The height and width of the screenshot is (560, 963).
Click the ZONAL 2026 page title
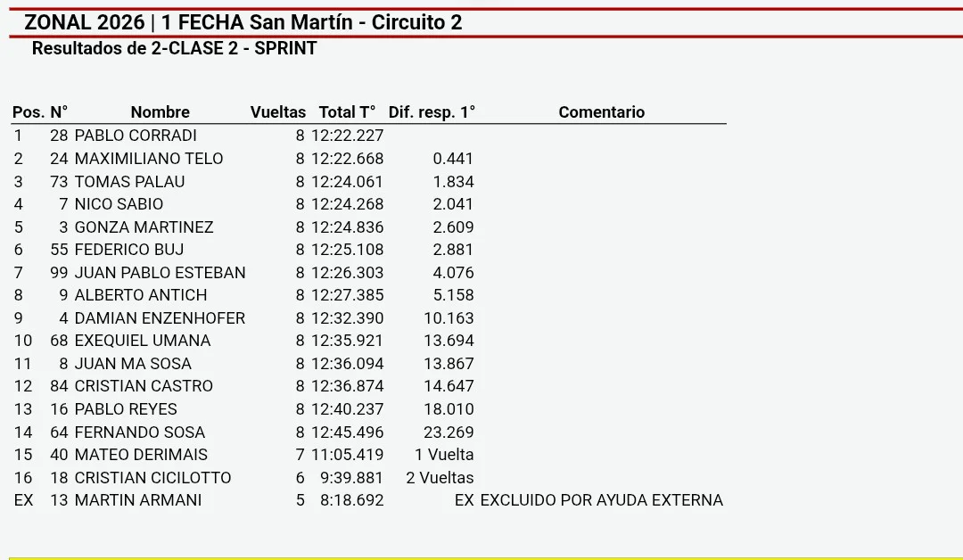(243, 22)
